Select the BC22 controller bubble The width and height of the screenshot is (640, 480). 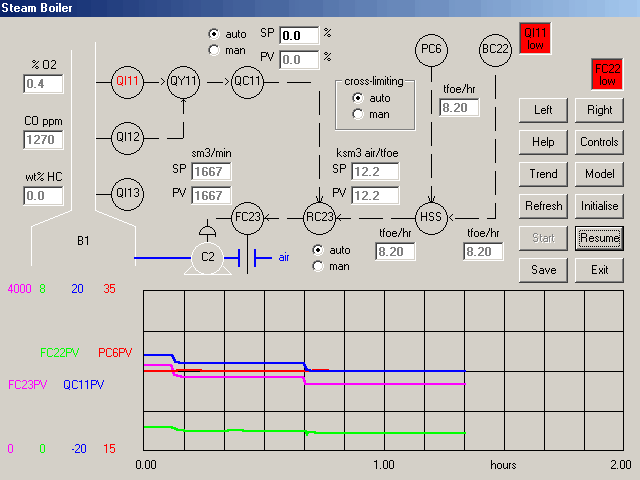(495, 48)
